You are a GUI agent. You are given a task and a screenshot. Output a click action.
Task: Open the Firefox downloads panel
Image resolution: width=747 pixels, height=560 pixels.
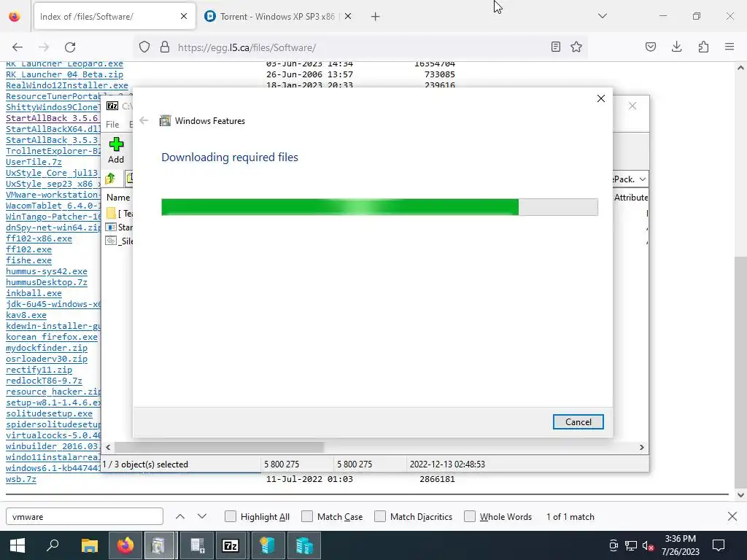676,47
